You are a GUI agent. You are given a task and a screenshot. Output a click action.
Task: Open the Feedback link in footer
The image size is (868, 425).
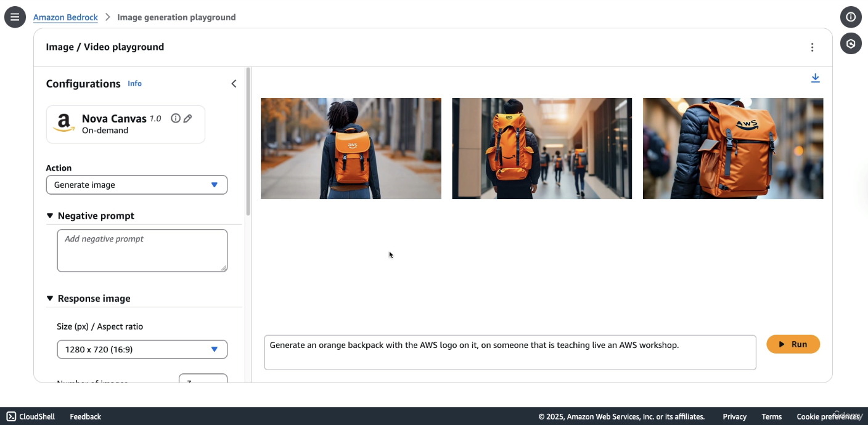pyautogui.click(x=85, y=416)
